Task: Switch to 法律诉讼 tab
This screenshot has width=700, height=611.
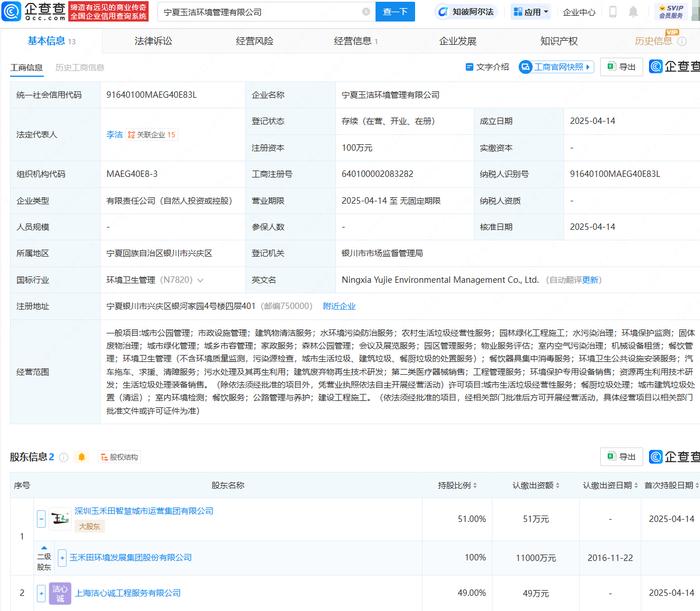Action: (153, 41)
